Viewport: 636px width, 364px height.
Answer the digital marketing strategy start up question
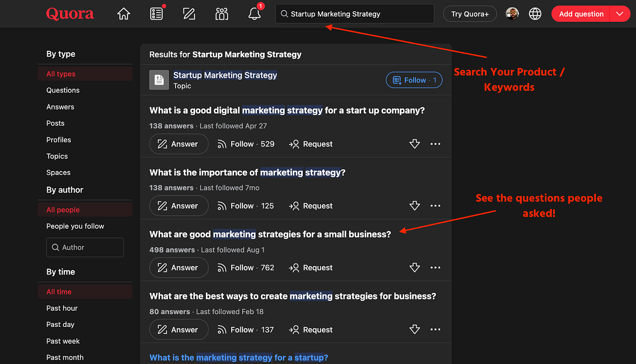[179, 144]
